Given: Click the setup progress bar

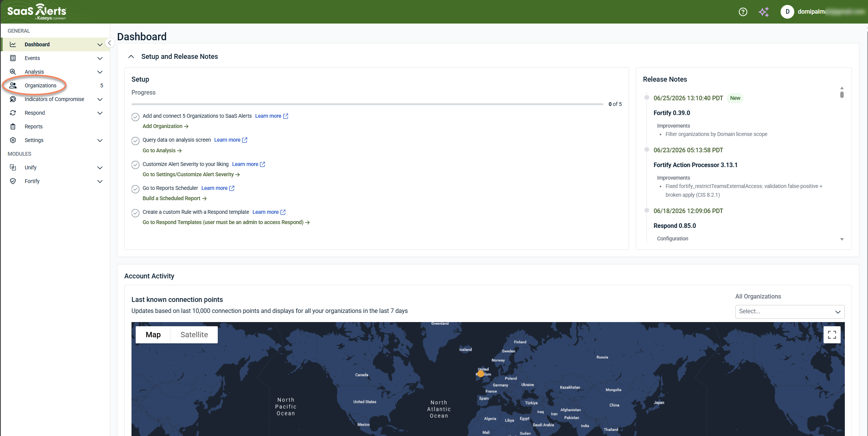Looking at the screenshot, I should [x=367, y=104].
